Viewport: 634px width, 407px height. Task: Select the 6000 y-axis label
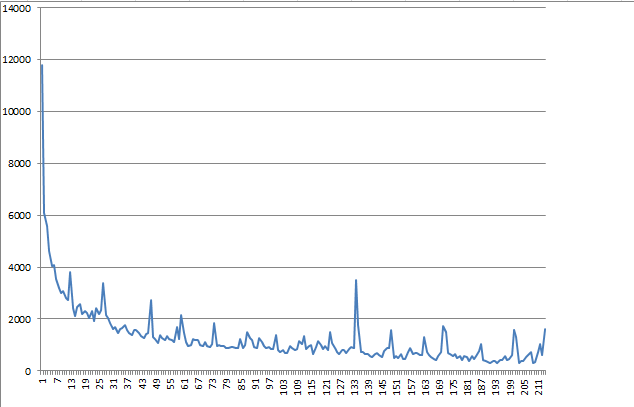coord(19,216)
